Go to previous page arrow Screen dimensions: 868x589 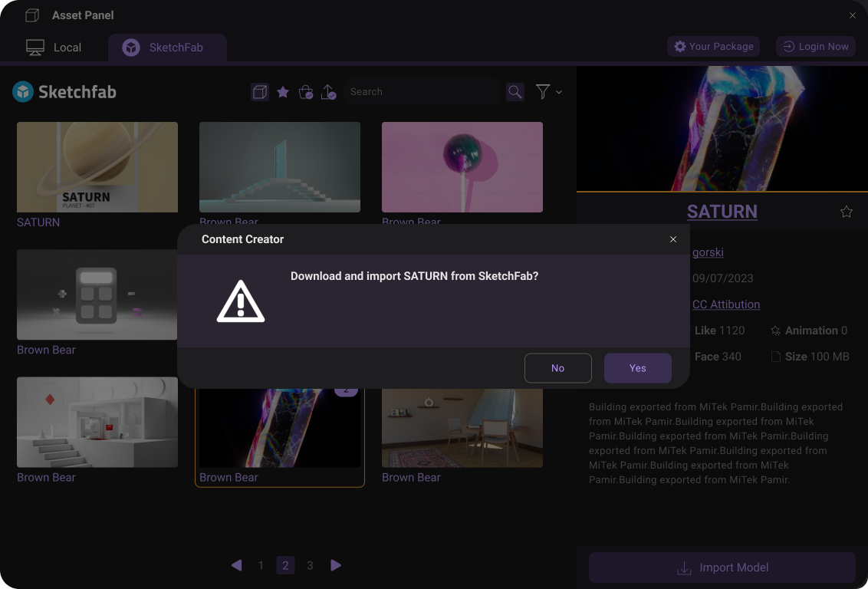tap(236, 565)
